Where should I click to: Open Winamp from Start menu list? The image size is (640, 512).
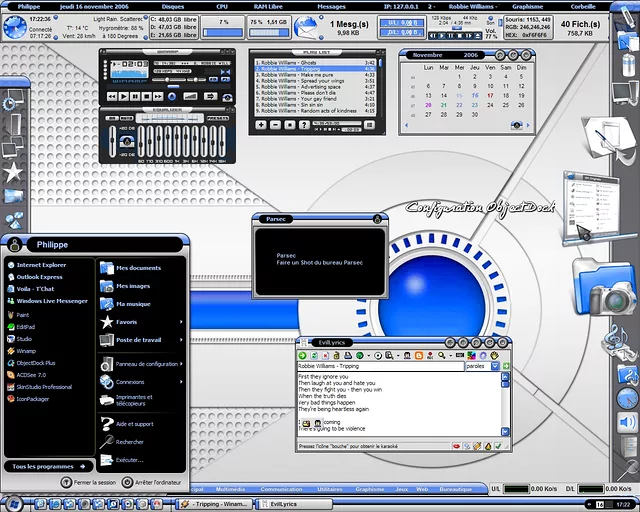(25, 350)
